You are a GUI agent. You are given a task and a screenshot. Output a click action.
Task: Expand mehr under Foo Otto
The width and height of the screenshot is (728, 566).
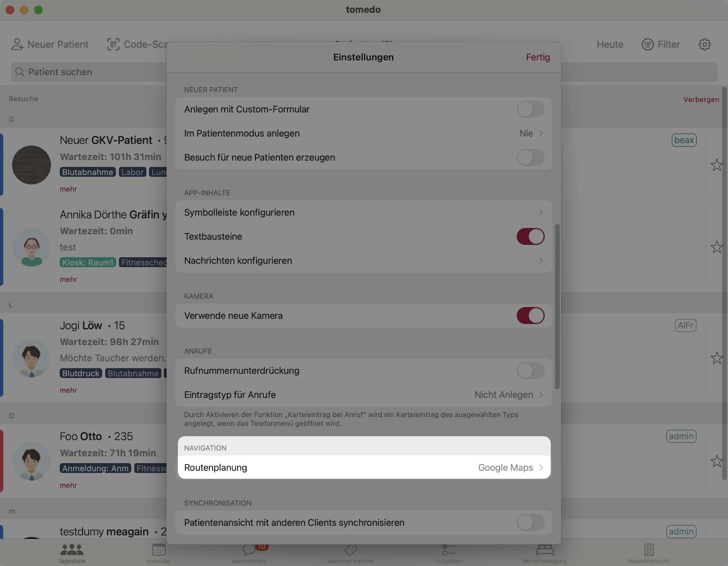68,485
